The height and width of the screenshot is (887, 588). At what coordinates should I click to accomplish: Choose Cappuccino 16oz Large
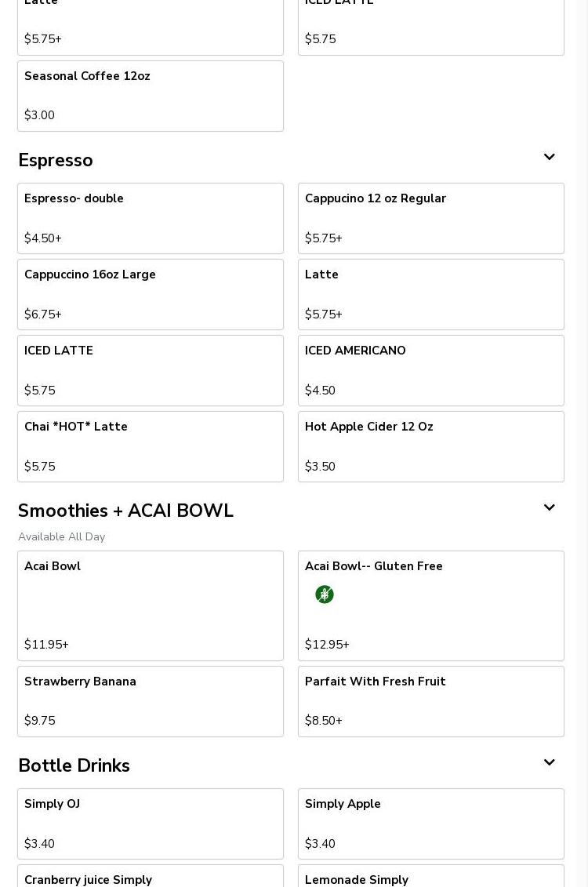151,294
